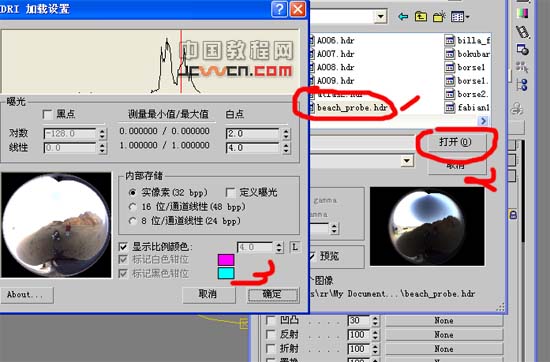This screenshot has height=362, width=550.
Task: Click the file icon next to fabian1
Action: (x=449, y=107)
